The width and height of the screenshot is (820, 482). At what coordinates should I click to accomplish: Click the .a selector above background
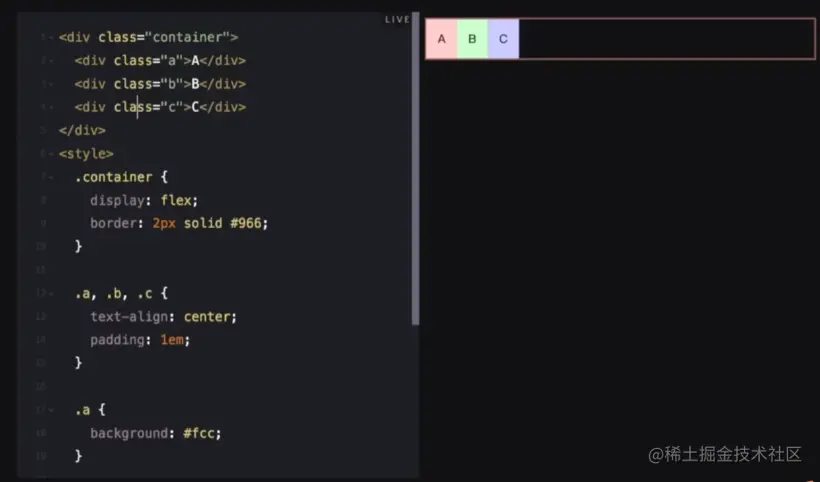pos(82,410)
